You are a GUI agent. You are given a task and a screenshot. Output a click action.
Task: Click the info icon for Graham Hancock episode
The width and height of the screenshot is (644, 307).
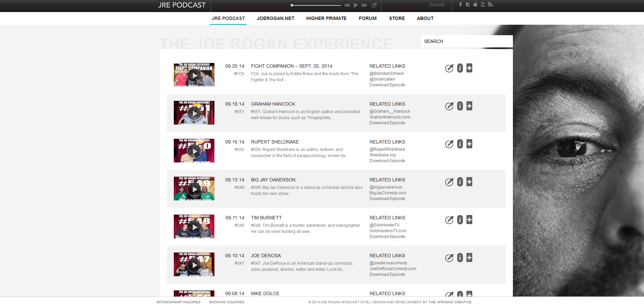(x=460, y=106)
